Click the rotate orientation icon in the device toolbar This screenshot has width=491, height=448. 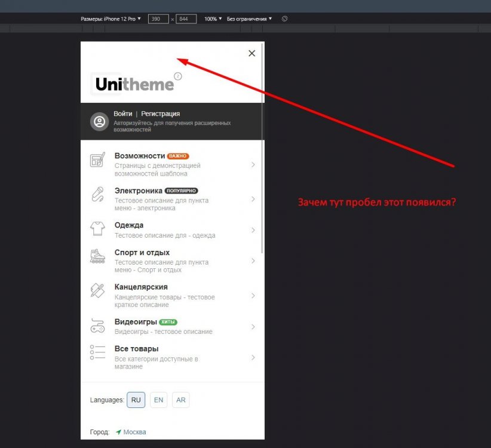click(x=284, y=19)
